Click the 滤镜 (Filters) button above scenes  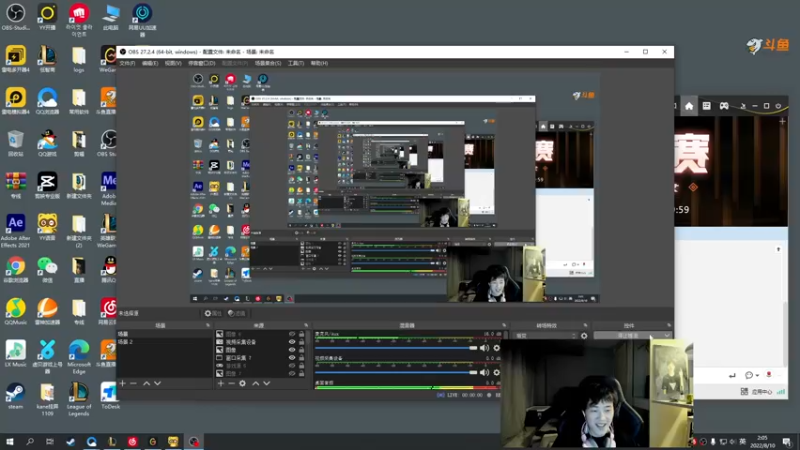coord(237,313)
